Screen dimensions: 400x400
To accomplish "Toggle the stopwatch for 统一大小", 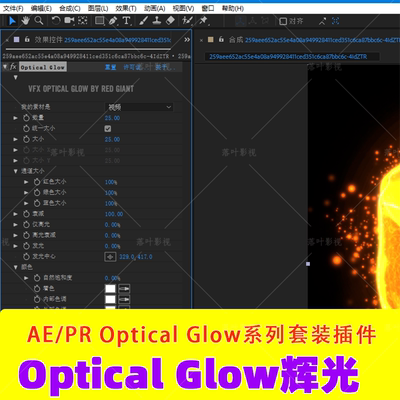I will (26, 128).
